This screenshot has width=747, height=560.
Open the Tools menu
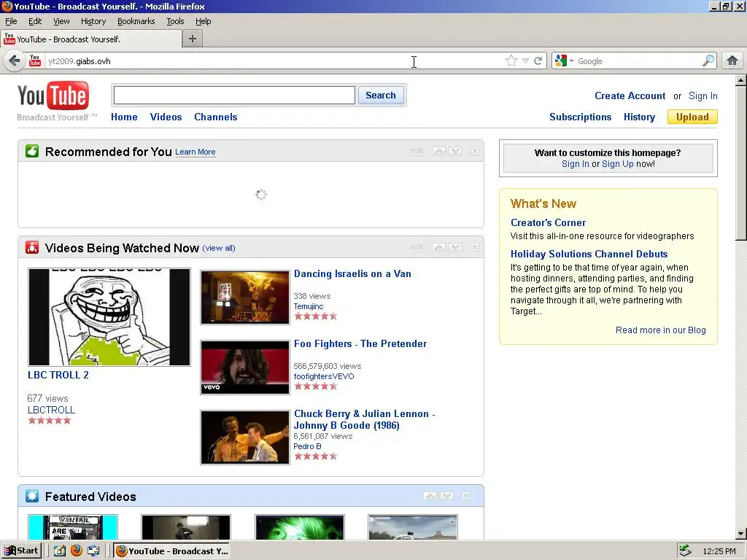(175, 21)
